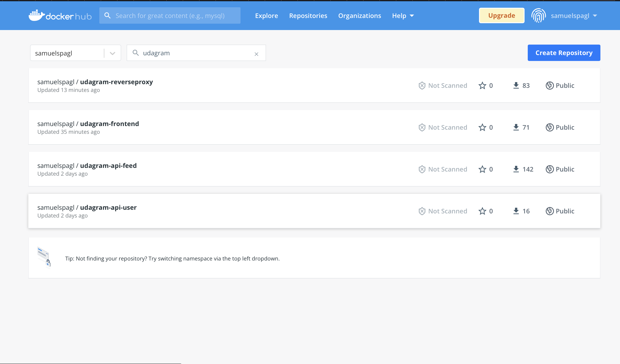
Task: Click the Explore menu item
Action: pos(266,16)
